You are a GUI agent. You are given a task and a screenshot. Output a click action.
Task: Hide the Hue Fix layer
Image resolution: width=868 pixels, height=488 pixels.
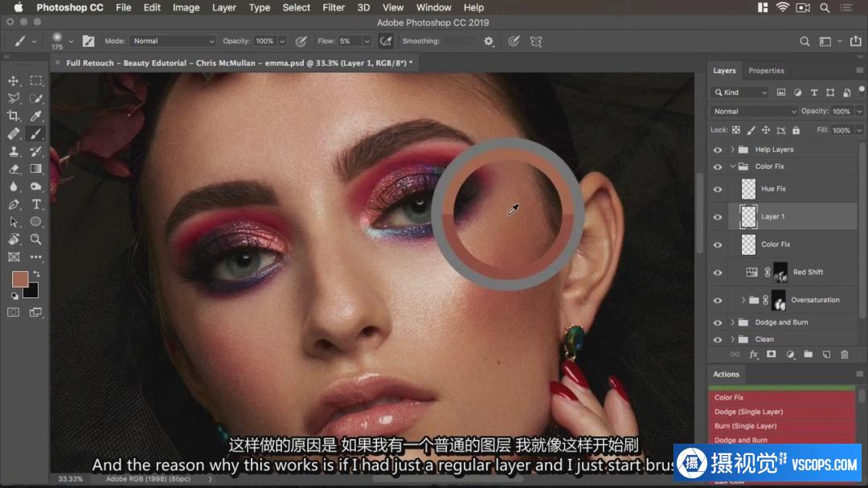point(718,190)
